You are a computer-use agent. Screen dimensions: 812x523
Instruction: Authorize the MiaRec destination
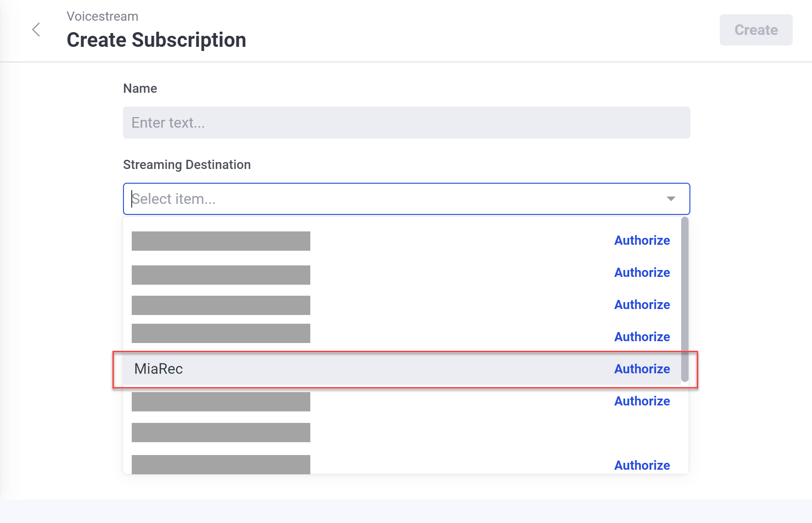[x=642, y=369]
